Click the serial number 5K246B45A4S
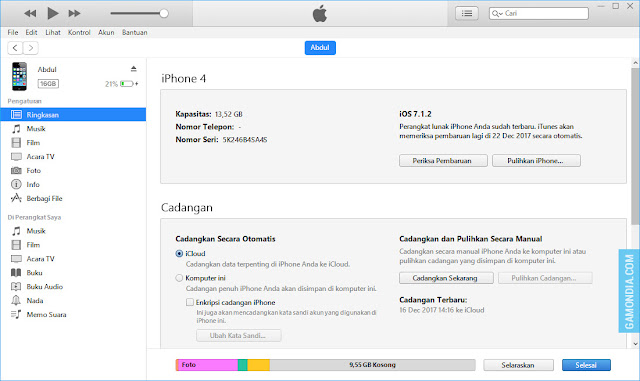The image size is (640, 381). (244, 140)
